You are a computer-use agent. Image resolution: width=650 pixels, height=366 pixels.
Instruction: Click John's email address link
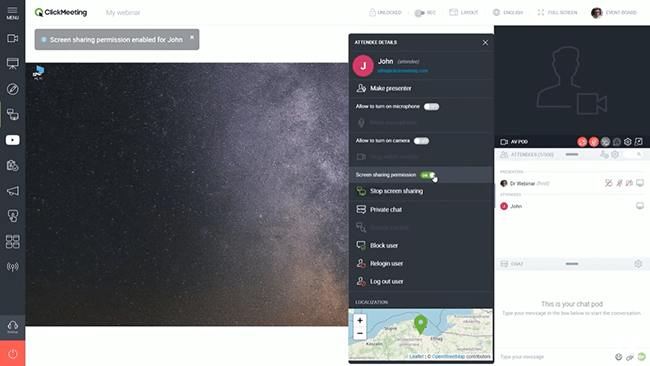click(403, 71)
